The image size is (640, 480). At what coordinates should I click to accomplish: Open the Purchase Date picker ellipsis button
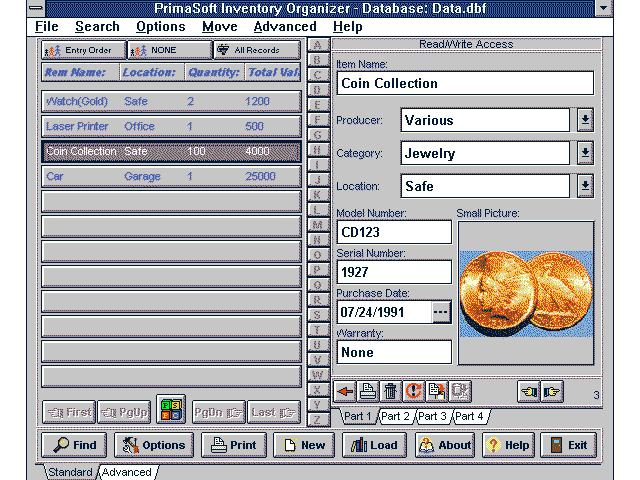pyautogui.click(x=442, y=312)
